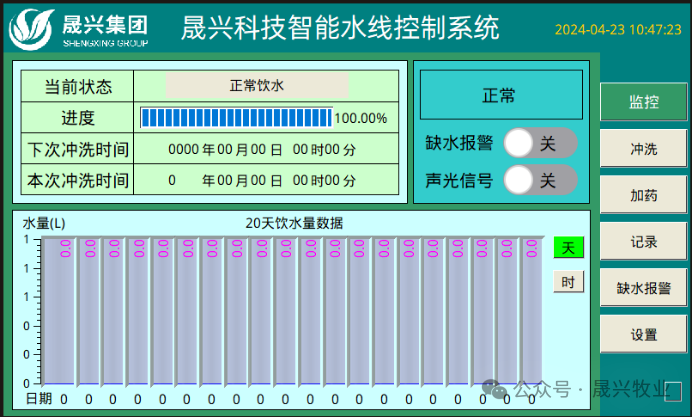Click the first bar in water chart
This screenshot has width=693, height=417.
tap(64, 312)
